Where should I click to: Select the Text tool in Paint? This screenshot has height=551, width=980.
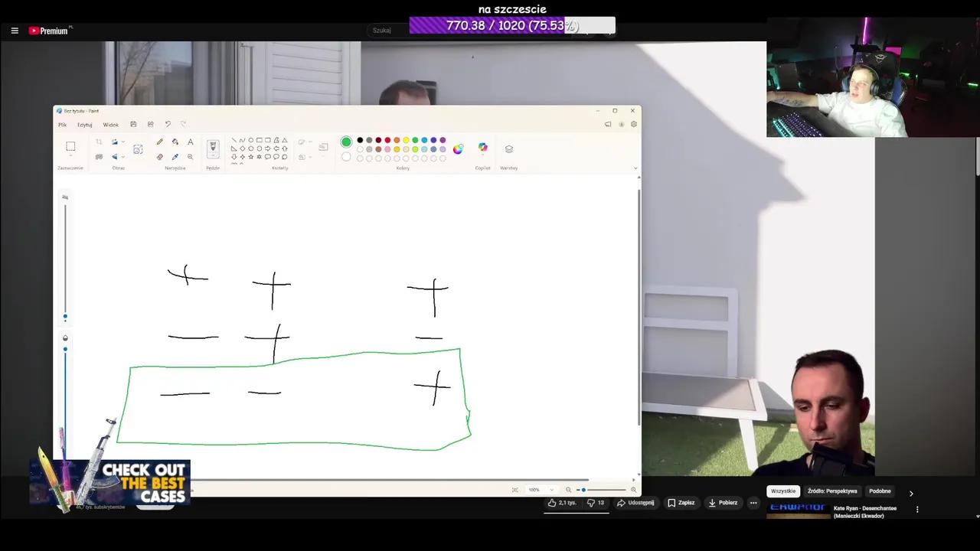click(191, 142)
